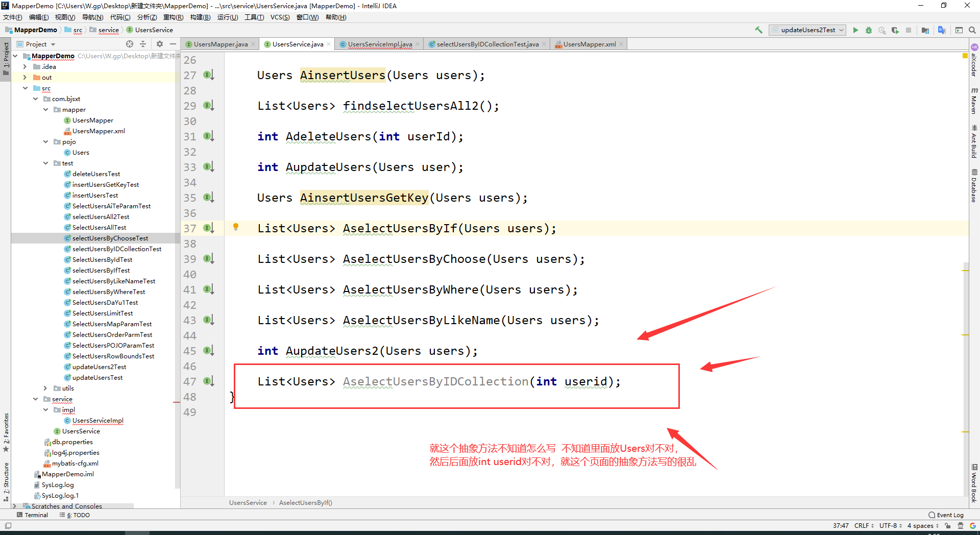This screenshot has height=535, width=980.
Task: Click the 4 spaces indent selector
Action: click(923, 525)
